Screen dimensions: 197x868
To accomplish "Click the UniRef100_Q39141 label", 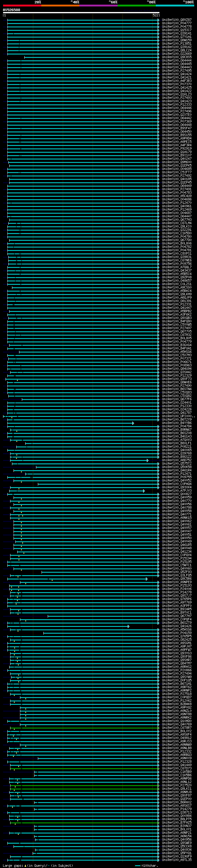I will coord(176,33).
